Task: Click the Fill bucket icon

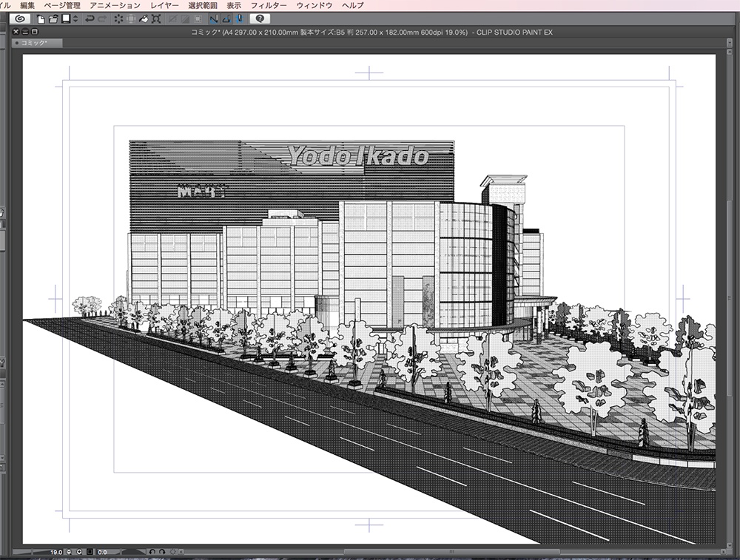Action: point(144,19)
